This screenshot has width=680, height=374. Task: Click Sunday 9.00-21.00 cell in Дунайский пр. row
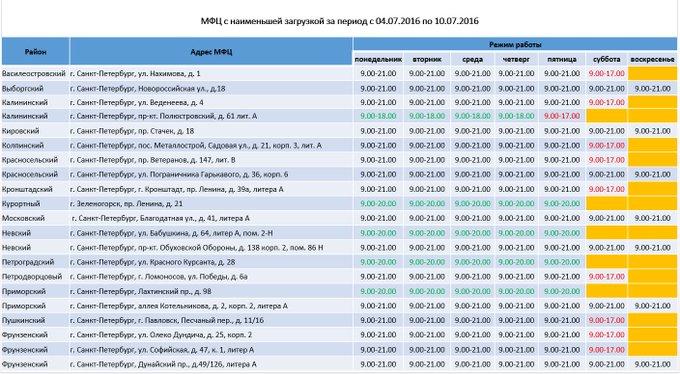(652, 364)
